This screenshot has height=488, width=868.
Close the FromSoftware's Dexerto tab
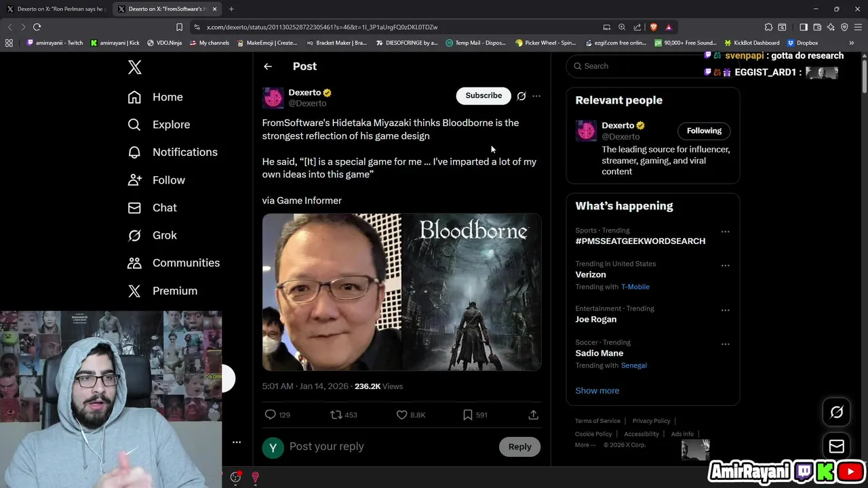(215, 9)
